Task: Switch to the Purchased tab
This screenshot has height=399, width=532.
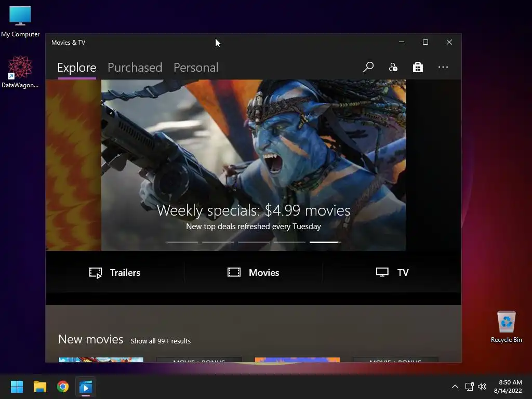Action: coord(135,68)
